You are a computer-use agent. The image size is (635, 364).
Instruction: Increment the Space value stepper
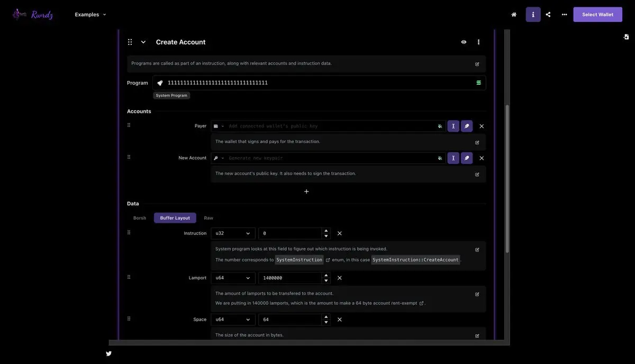[x=326, y=317]
